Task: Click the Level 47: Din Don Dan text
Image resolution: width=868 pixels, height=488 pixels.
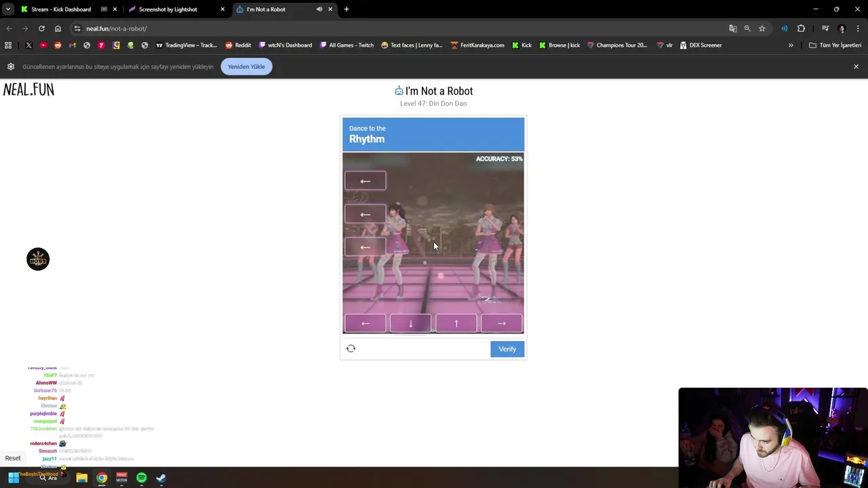Action: coord(433,104)
